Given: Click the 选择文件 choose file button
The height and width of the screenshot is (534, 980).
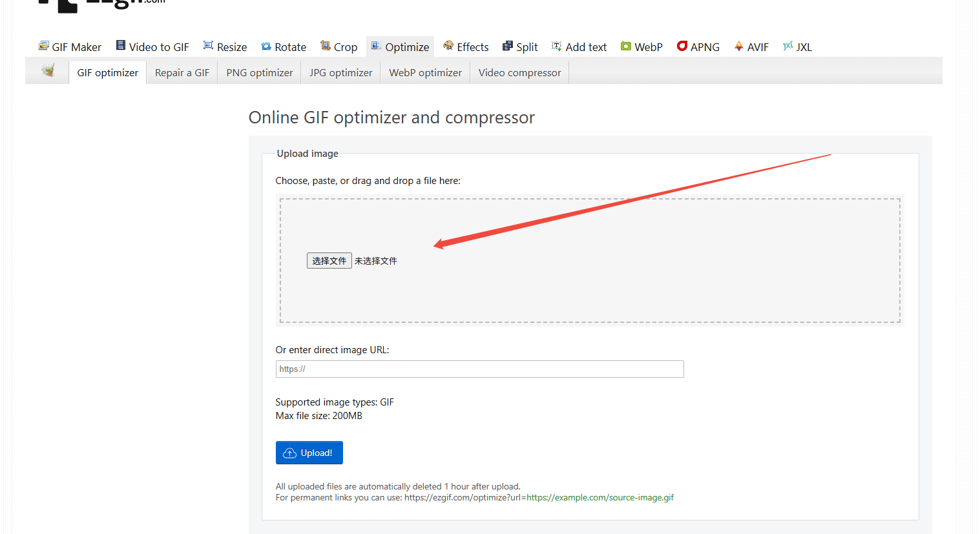Looking at the screenshot, I should (329, 261).
